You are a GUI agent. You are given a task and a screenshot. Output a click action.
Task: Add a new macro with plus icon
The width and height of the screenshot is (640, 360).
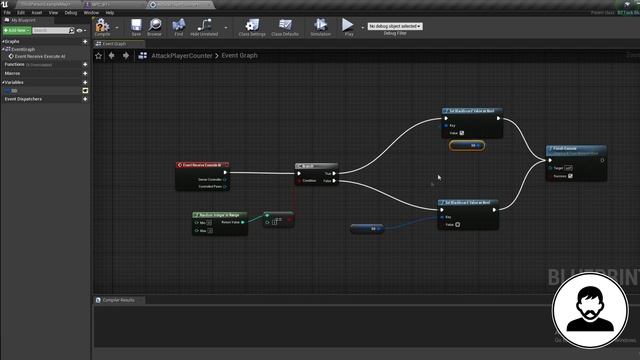point(85,73)
